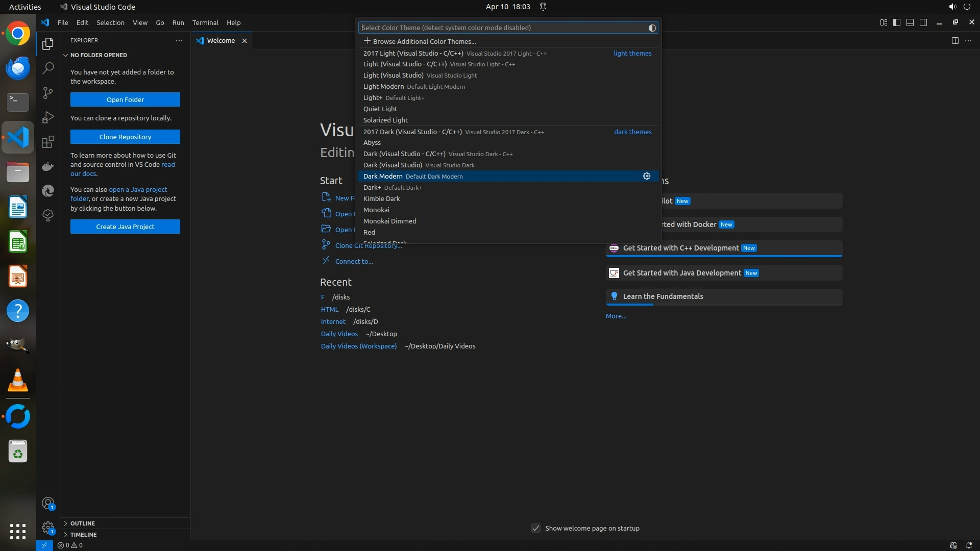980x551 pixels.
Task: Open the Extensions view icon
Action: tap(47, 142)
